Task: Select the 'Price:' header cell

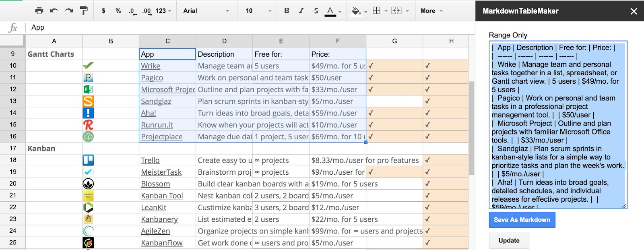Action: click(338, 54)
